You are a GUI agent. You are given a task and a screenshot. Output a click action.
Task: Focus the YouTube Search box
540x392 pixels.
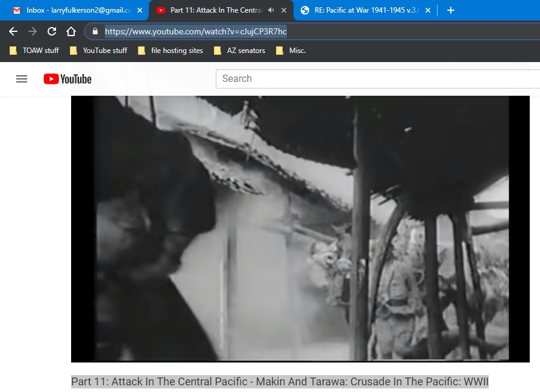point(378,79)
